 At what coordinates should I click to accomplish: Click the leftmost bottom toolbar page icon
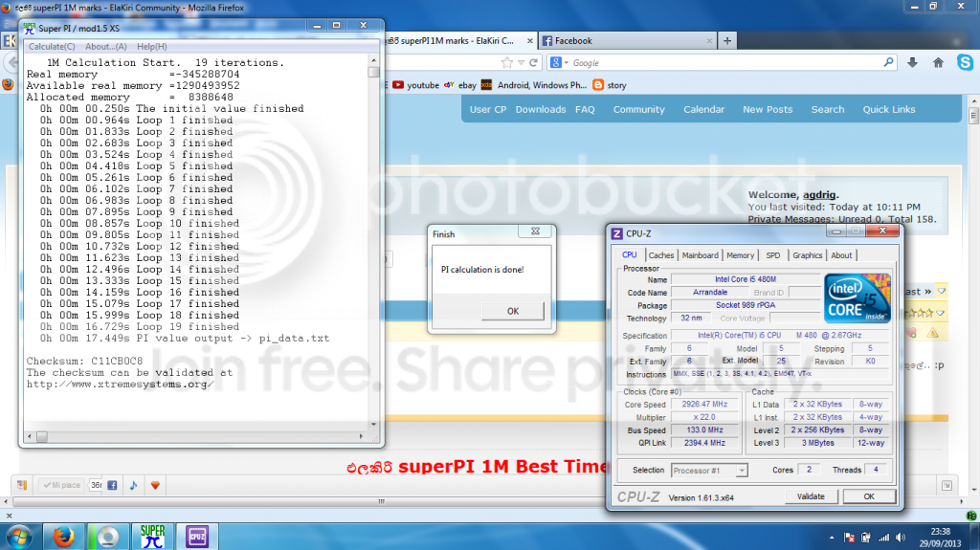tap(22, 485)
